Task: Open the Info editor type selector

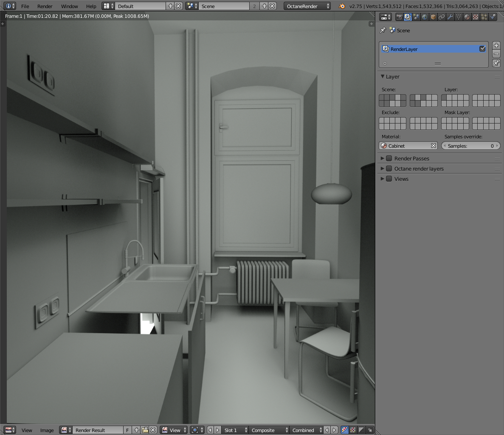Action: pyautogui.click(x=10, y=6)
